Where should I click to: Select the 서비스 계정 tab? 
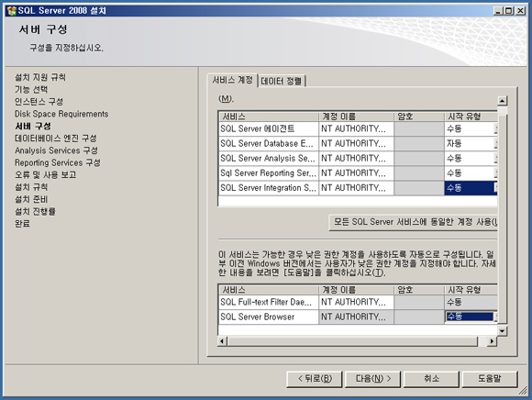coord(232,80)
